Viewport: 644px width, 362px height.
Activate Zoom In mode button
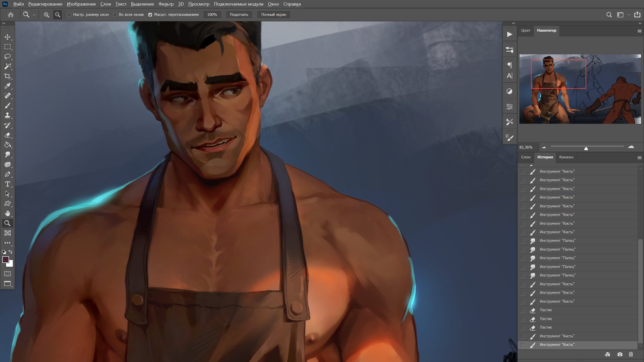pyautogui.click(x=47, y=15)
